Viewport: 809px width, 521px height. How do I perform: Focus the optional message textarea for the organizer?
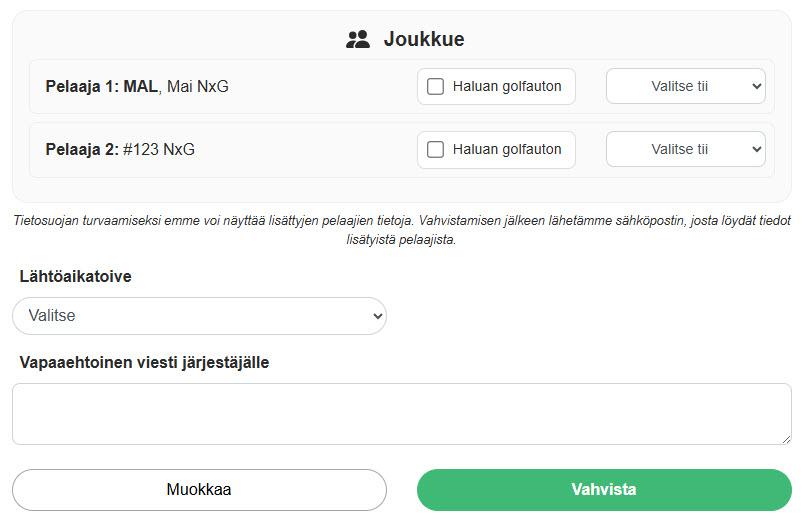coord(402,414)
